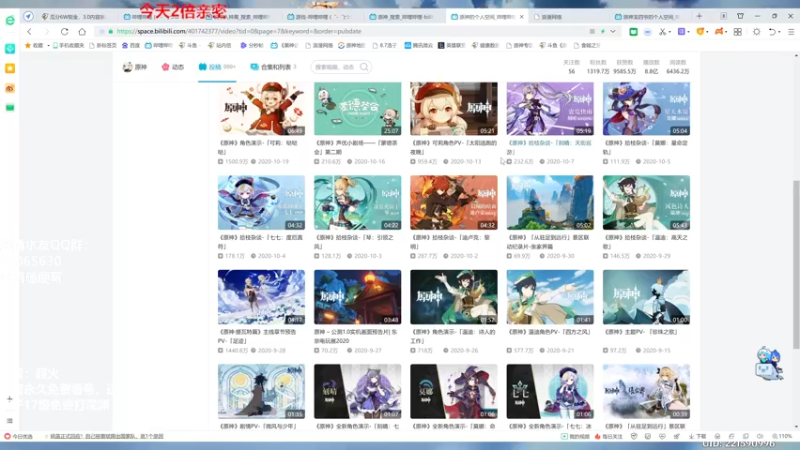Image resolution: width=800 pixels, height=450 pixels.
Task: Open the green mail sidebar icon
Action: pos(10,108)
